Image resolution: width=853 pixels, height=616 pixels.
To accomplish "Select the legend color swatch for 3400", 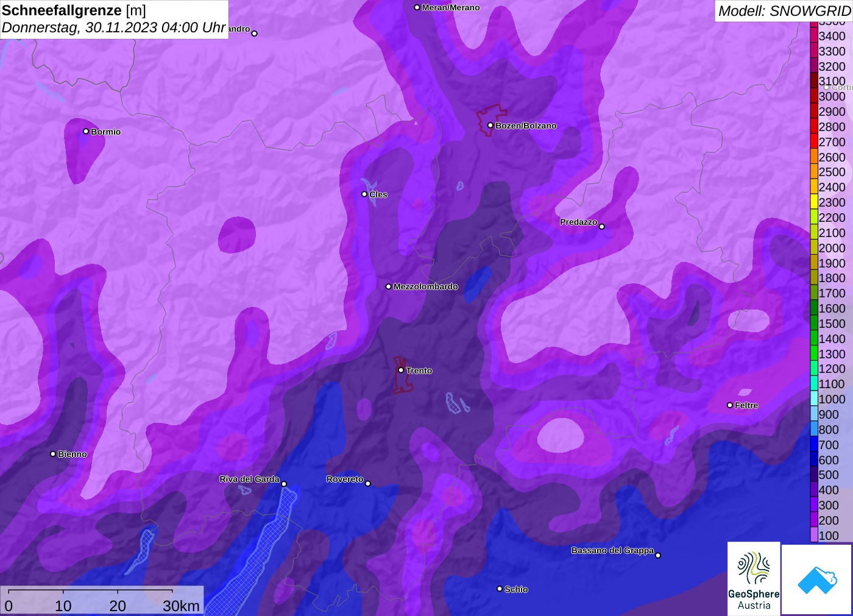I will pos(814,36).
